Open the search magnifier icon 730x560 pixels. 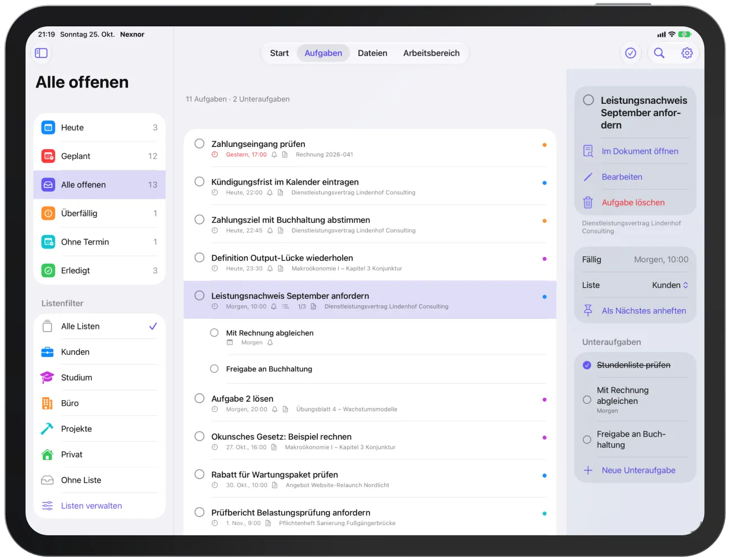tap(659, 53)
